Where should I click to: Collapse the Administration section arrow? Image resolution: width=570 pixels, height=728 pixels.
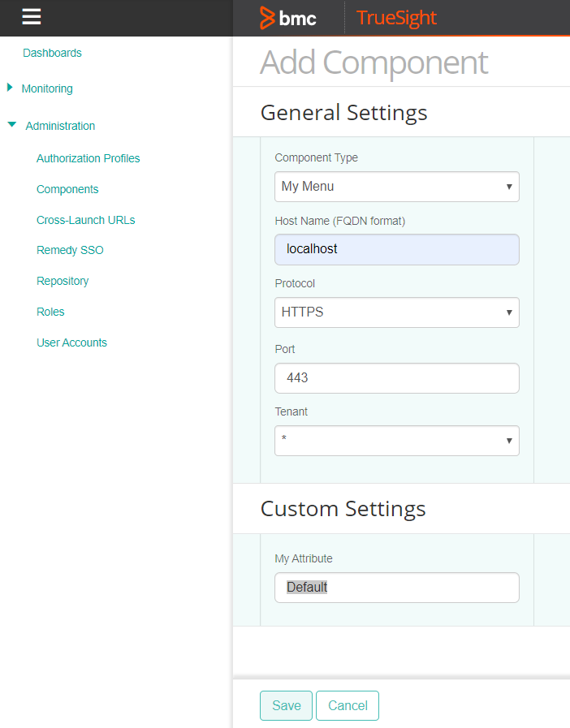coord(12,124)
